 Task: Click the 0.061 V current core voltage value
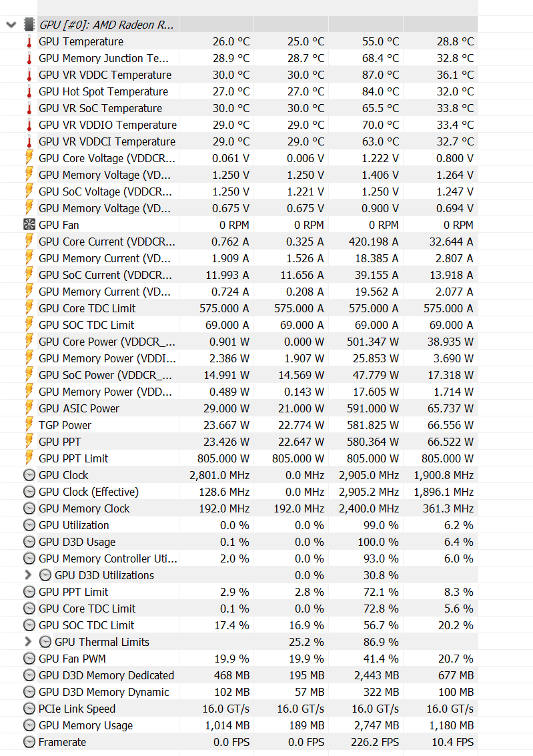point(230,158)
